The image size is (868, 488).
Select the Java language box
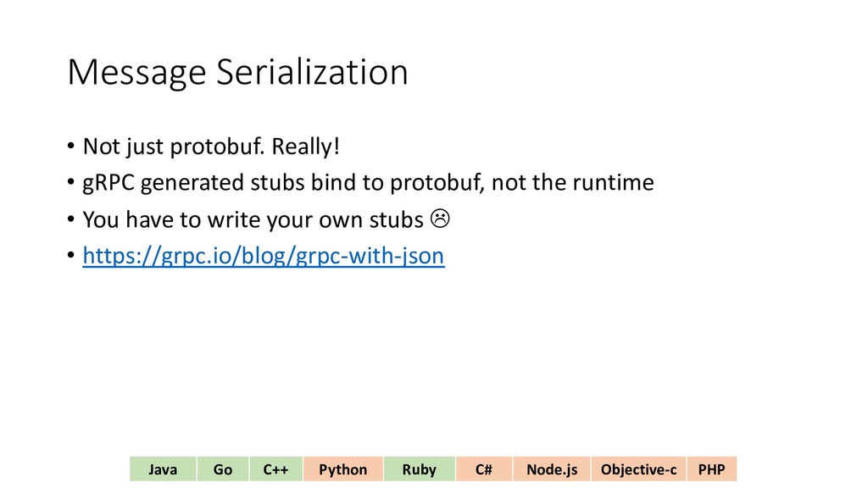[164, 469]
